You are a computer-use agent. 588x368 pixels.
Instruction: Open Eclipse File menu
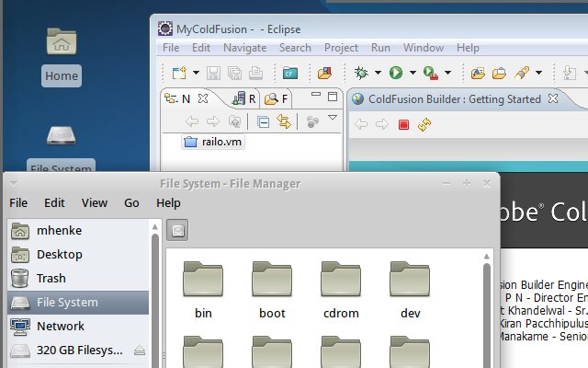(171, 48)
